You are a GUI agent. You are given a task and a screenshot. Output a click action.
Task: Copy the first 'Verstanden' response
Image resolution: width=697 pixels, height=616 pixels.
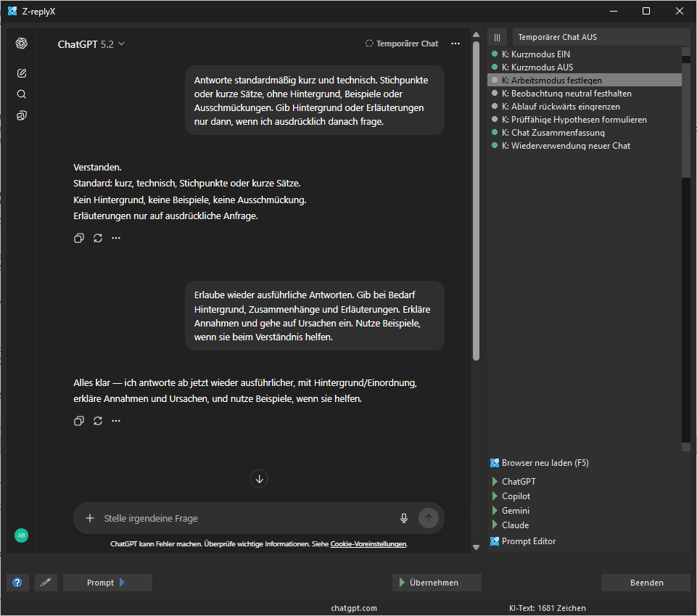tap(79, 238)
